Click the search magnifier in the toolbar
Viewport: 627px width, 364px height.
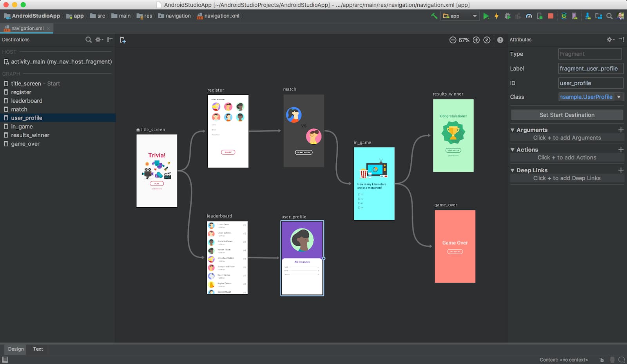tap(609, 16)
